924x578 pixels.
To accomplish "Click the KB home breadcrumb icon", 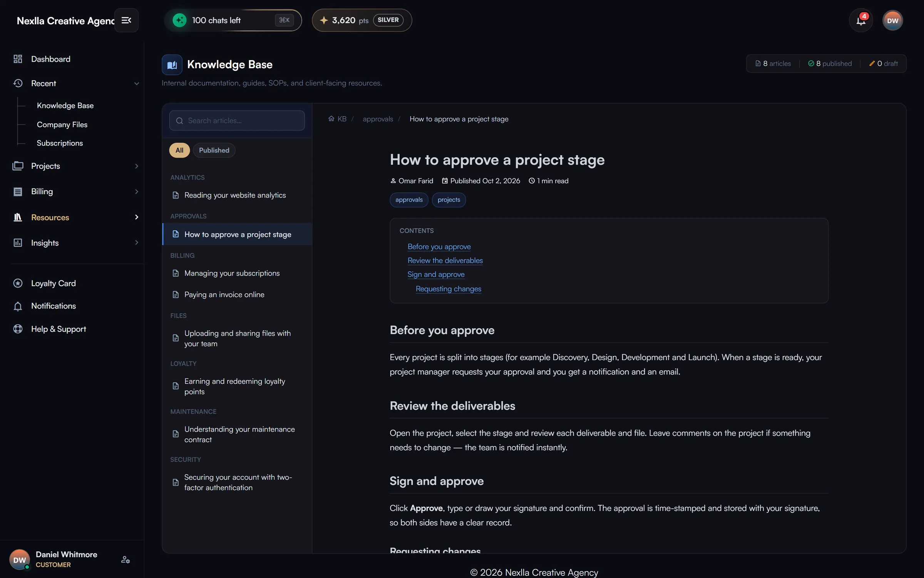I will [331, 119].
